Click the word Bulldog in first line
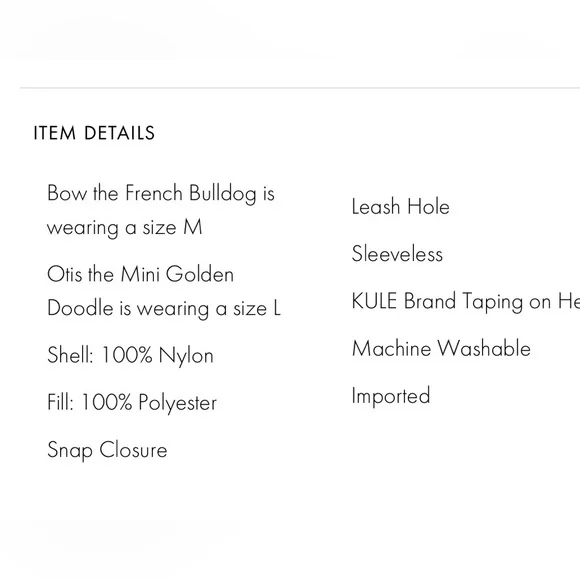The height and width of the screenshot is (580, 580). coord(222,194)
